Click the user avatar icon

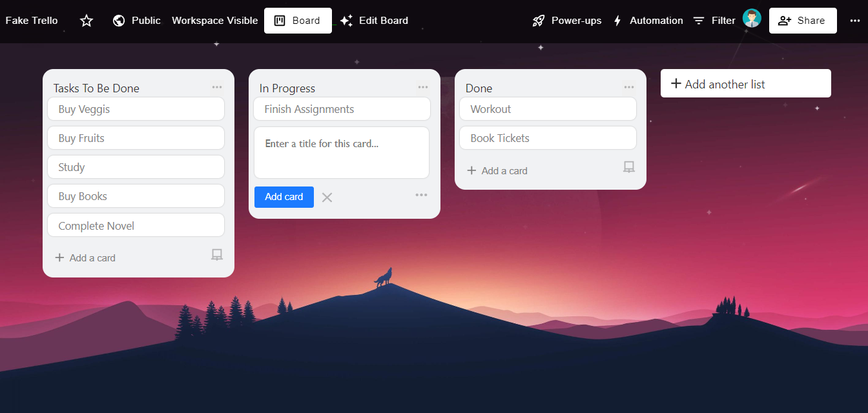[x=751, y=19]
